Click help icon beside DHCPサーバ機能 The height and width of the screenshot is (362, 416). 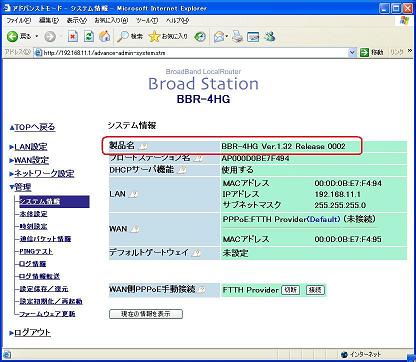coord(182,170)
